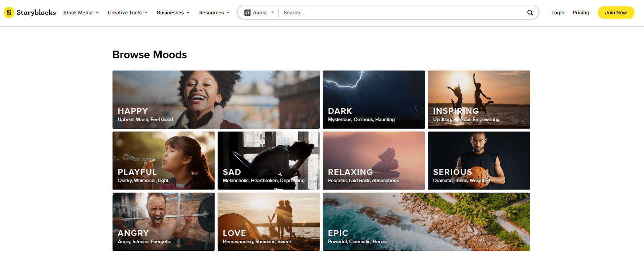The width and height of the screenshot is (644, 277).
Task: Click the Join Now button
Action: point(616,12)
